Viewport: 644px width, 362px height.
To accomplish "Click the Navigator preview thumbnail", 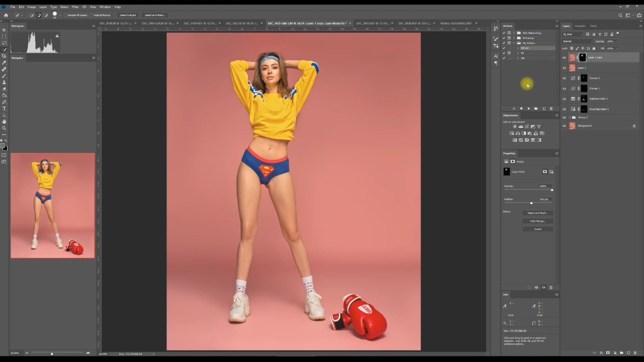I will point(53,206).
